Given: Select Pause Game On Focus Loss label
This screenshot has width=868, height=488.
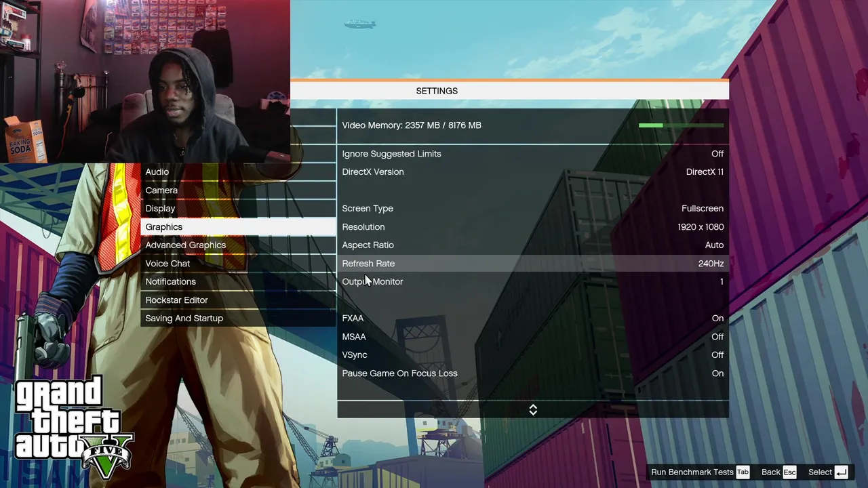Looking at the screenshot, I should pos(399,373).
